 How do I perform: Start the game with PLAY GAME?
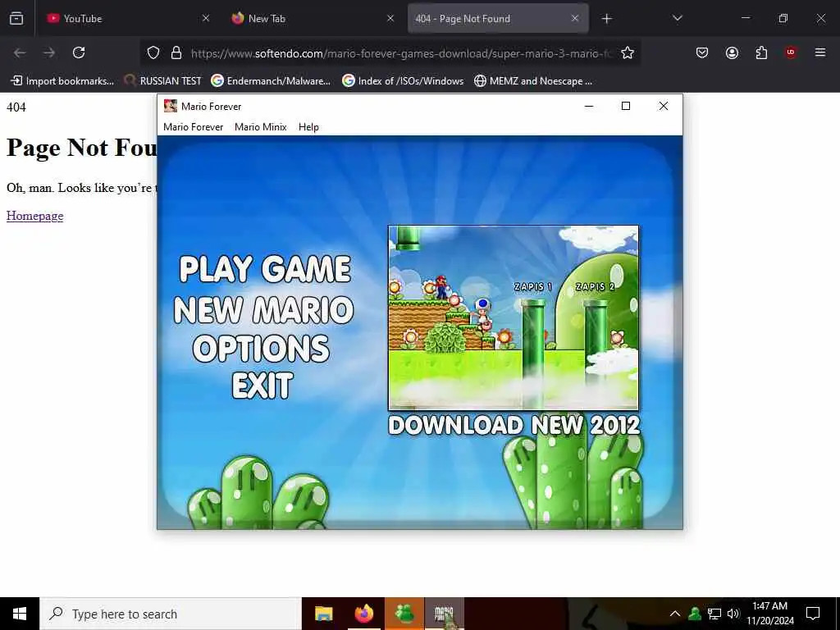coord(265,269)
